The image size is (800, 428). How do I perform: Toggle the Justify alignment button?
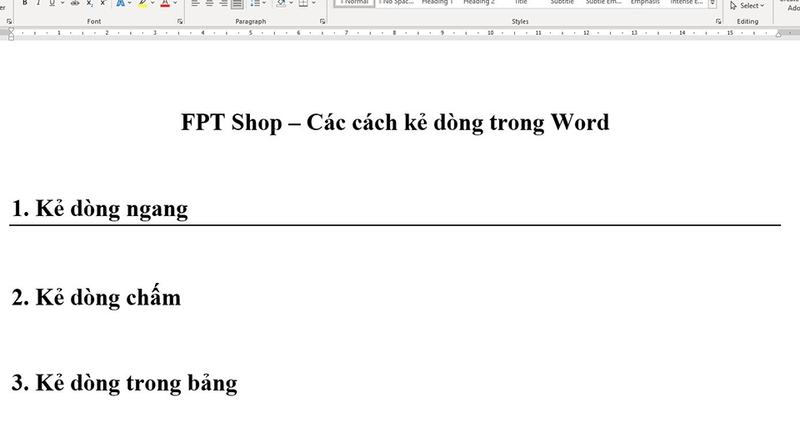point(237,3)
